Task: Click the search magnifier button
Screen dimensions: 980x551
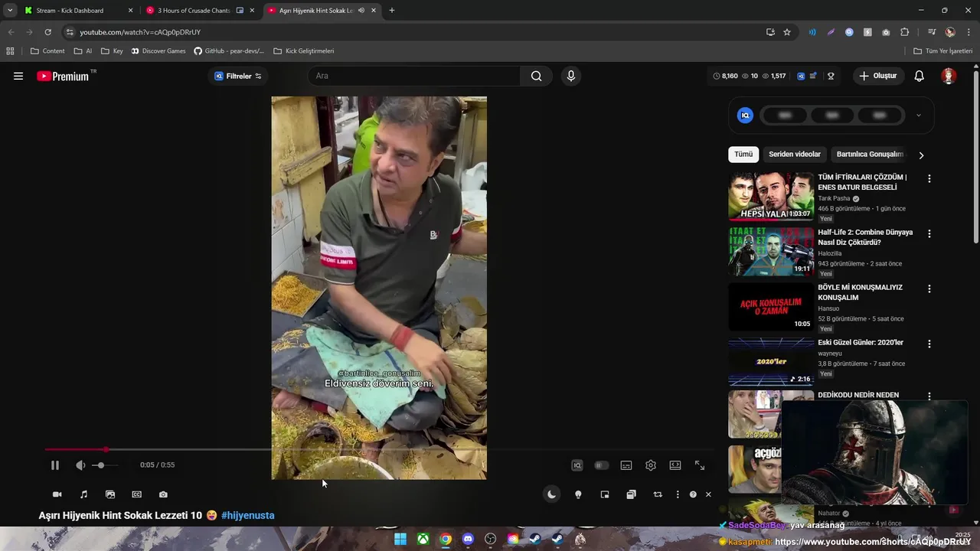Action: coord(536,76)
